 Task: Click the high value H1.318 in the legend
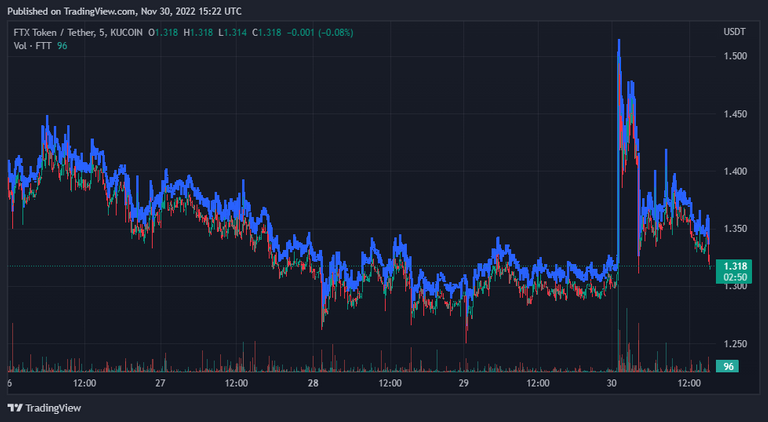click(x=198, y=33)
